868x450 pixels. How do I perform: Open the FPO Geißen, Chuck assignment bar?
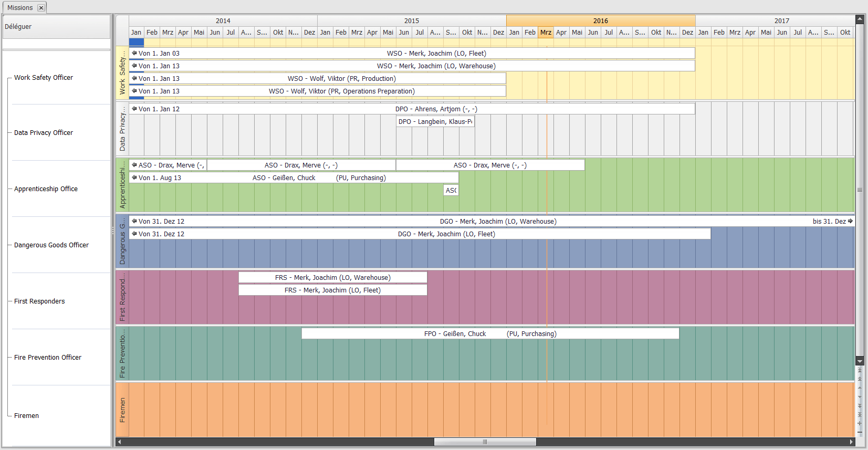(490, 334)
